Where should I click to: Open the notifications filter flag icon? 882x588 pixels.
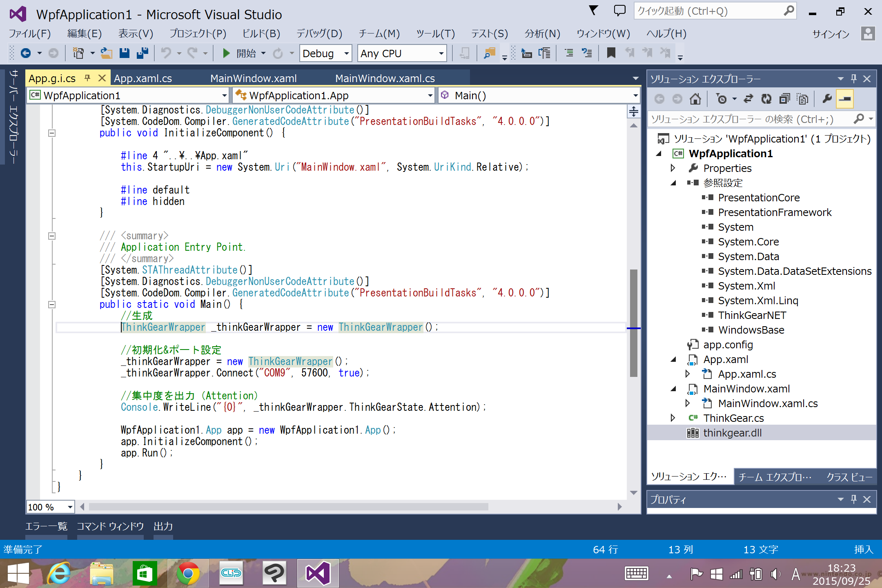coord(594,11)
